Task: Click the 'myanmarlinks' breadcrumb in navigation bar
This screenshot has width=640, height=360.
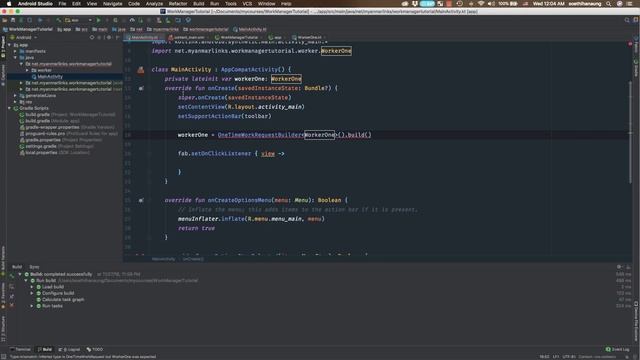Action: pyautogui.click(x=163, y=29)
